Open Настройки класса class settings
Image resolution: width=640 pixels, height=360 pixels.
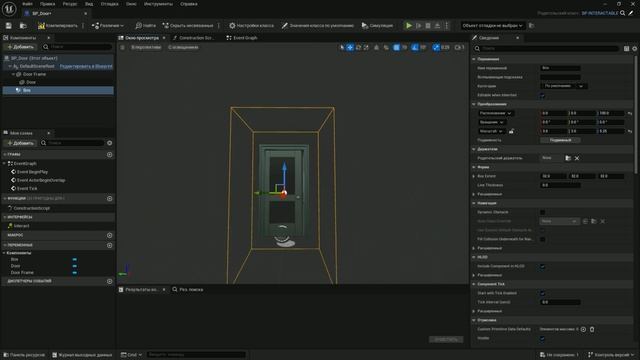(x=251, y=25)
